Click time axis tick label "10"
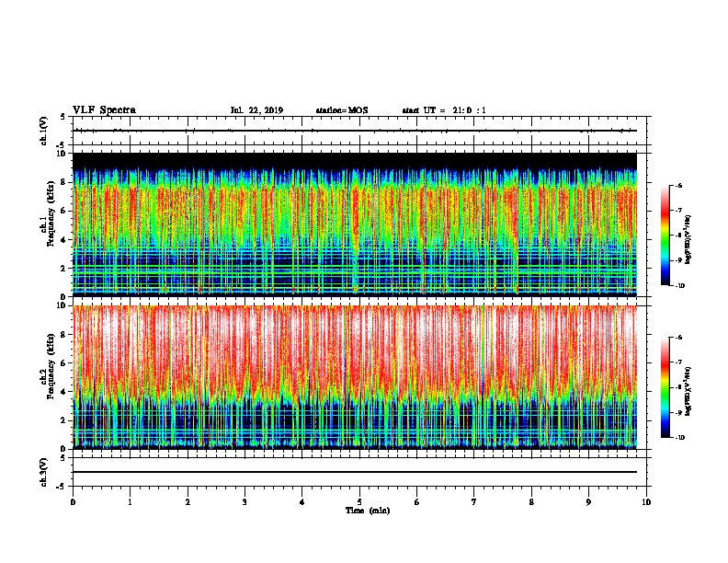Screen dimensions: 728x563 pyautogui.click(x=646, y=502)
